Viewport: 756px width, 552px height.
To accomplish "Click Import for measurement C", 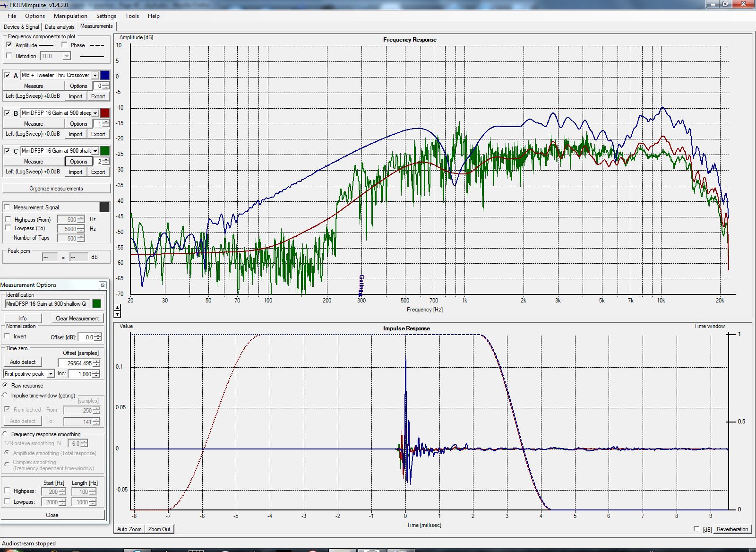I will (76, 172).
